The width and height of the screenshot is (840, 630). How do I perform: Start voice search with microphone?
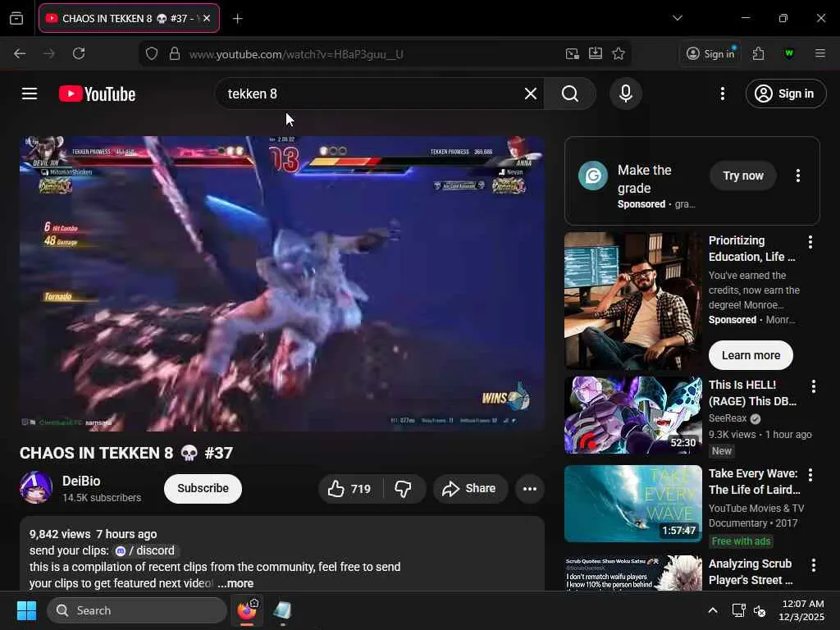pos(625,94)
